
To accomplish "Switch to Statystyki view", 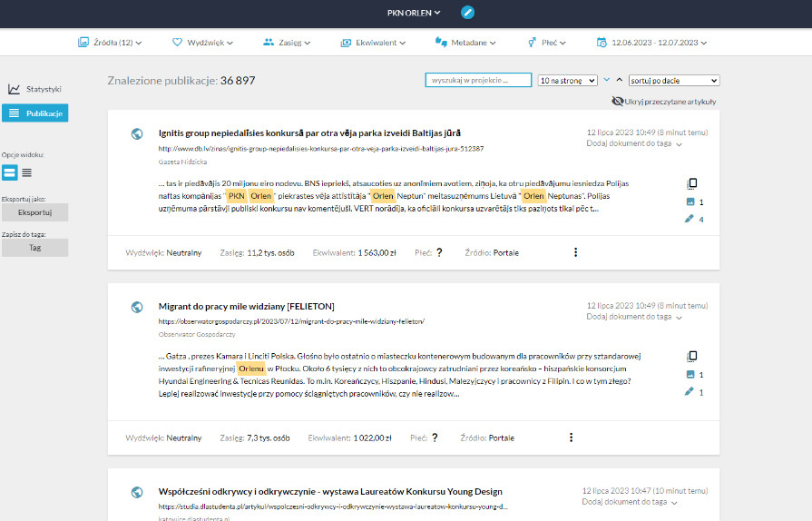I will (x=34, y=89).
